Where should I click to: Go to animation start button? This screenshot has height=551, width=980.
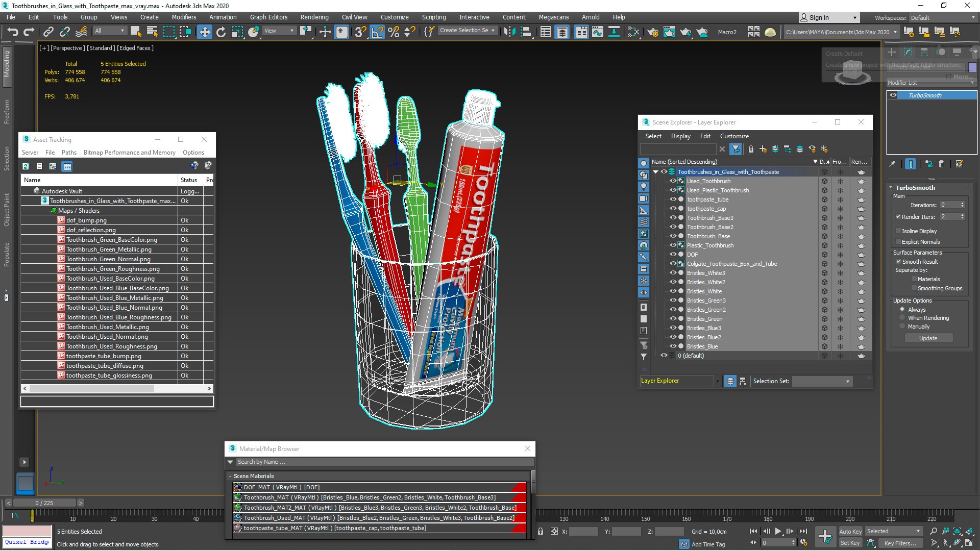[753, 531]
